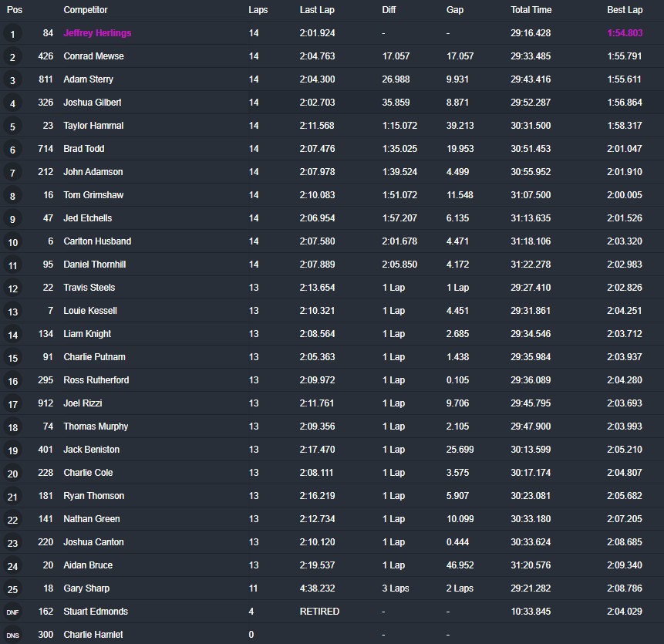This screenshot has width=664, height=644.
Task: Select Joshua Gilbert competitor name
Action: (x=93, y=103)
